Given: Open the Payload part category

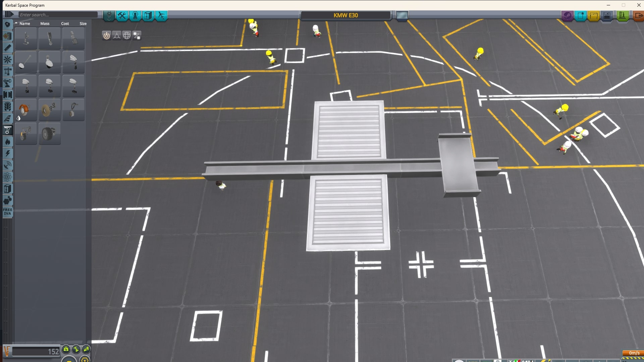Looking at the screenshot, I should (x=7, y=107).
